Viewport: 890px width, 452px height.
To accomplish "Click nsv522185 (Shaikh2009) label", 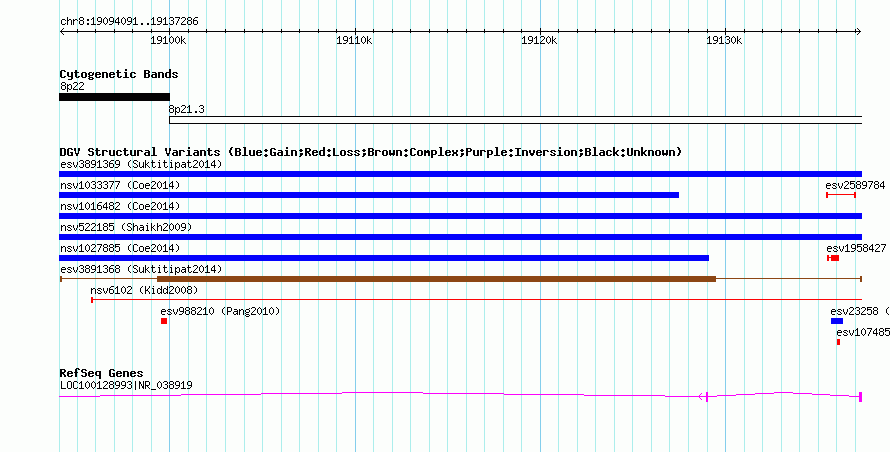I will pyautogui.click(x=126, y=228).
